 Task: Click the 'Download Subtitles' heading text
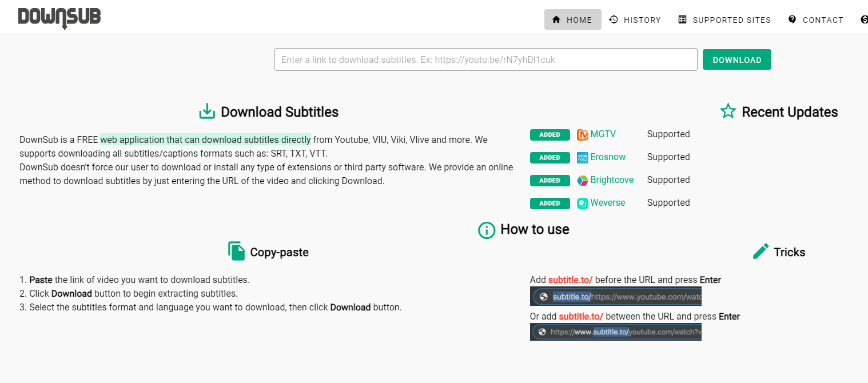click(280, 112)
